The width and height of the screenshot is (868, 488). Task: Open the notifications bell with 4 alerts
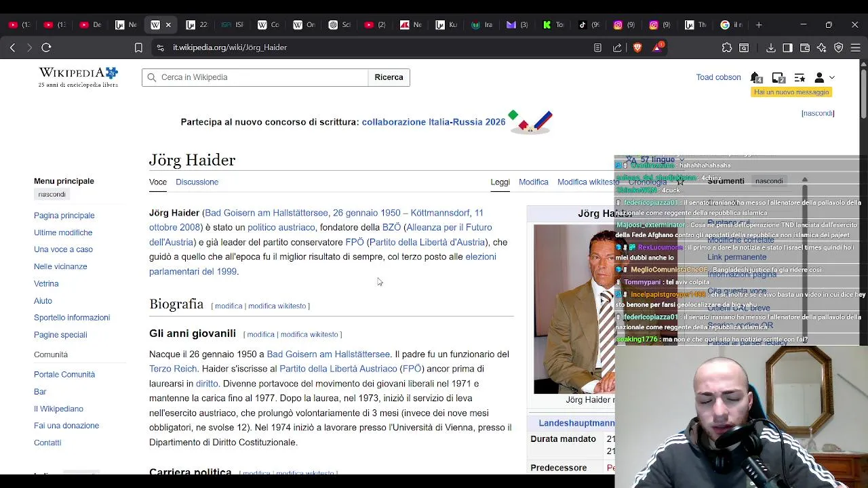tap(757, 77)
